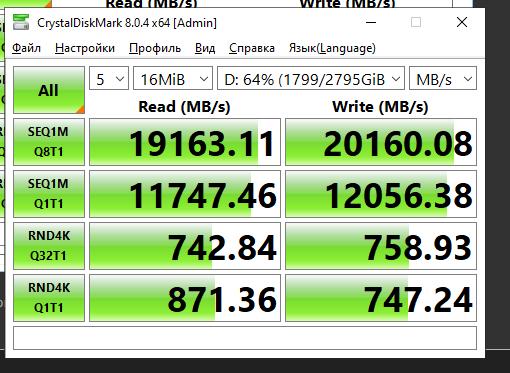This screenshot has width=510, height=373.
Task: Expand the test size dropdown showing 16MiB
Action: (x=173, y=78)
